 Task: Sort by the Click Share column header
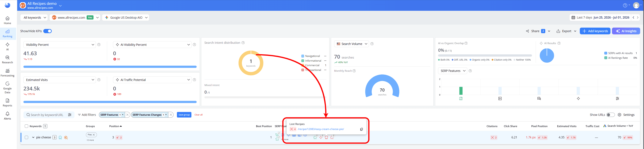(x=510, y=126)
